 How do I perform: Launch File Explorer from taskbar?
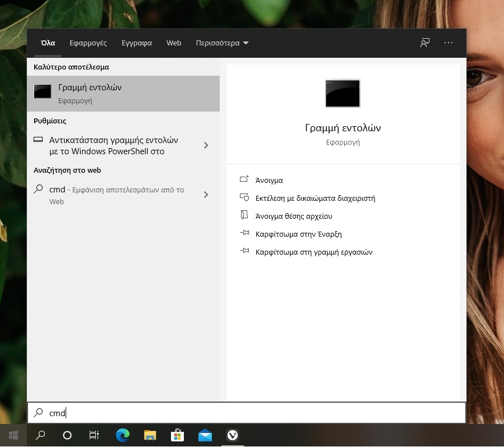150,435
